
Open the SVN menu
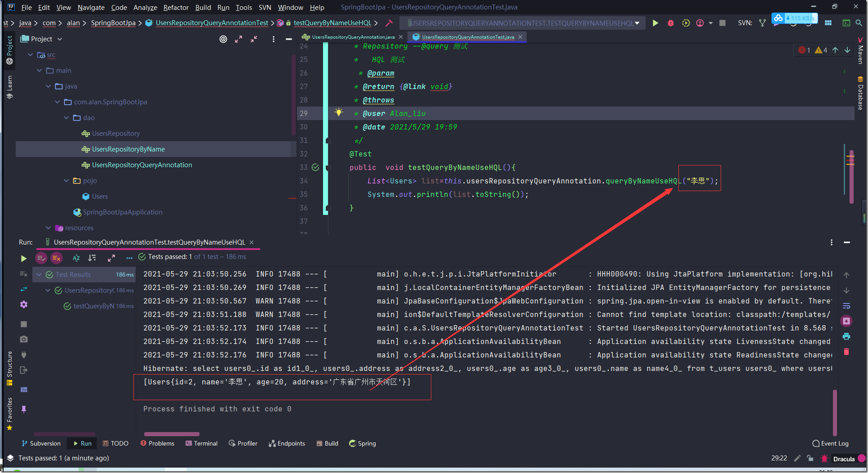pos(265,7)
